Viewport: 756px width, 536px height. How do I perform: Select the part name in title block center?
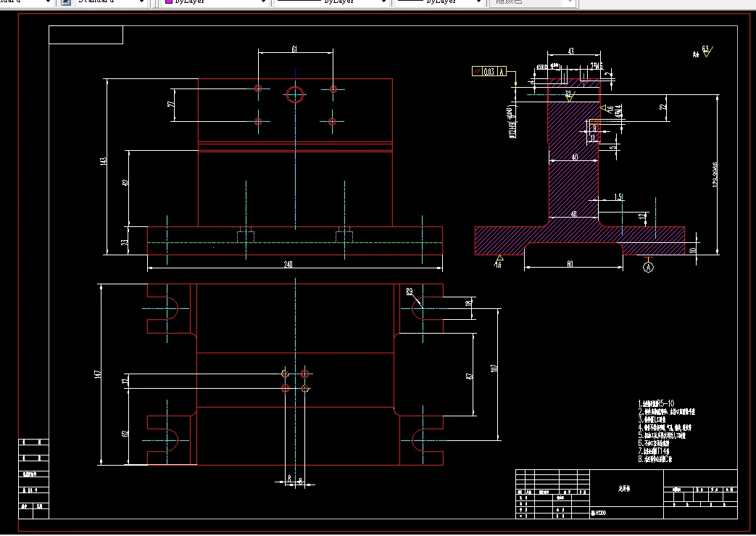[624, 489]
